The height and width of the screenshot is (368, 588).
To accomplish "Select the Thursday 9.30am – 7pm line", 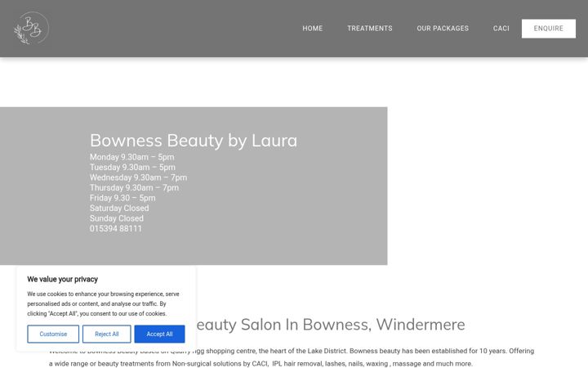I will click(134, 187).
